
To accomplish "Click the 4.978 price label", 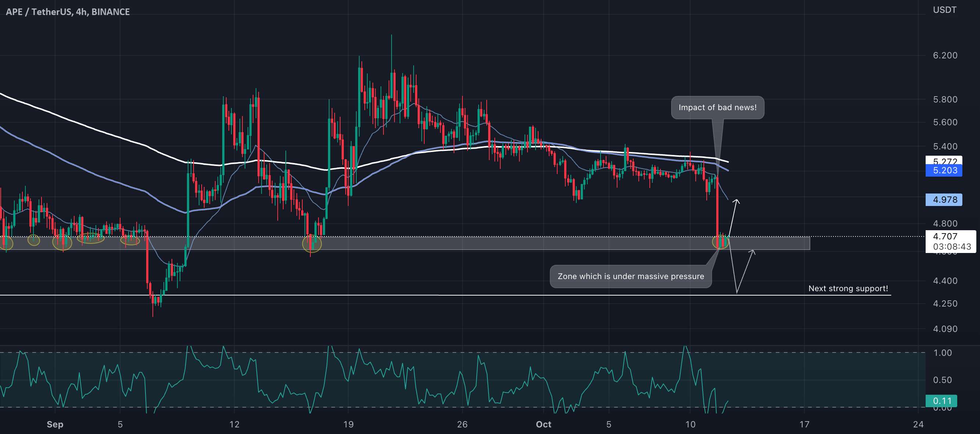I will point(944,200).
